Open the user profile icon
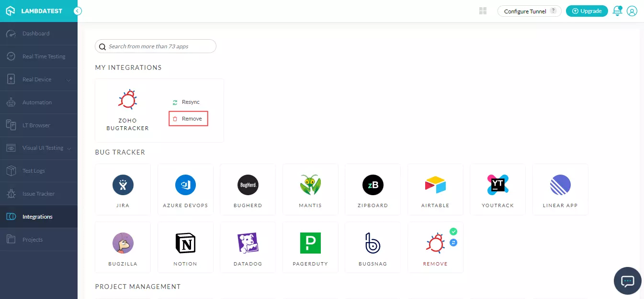Screen dimensions: 644x299 click(632, 11)
